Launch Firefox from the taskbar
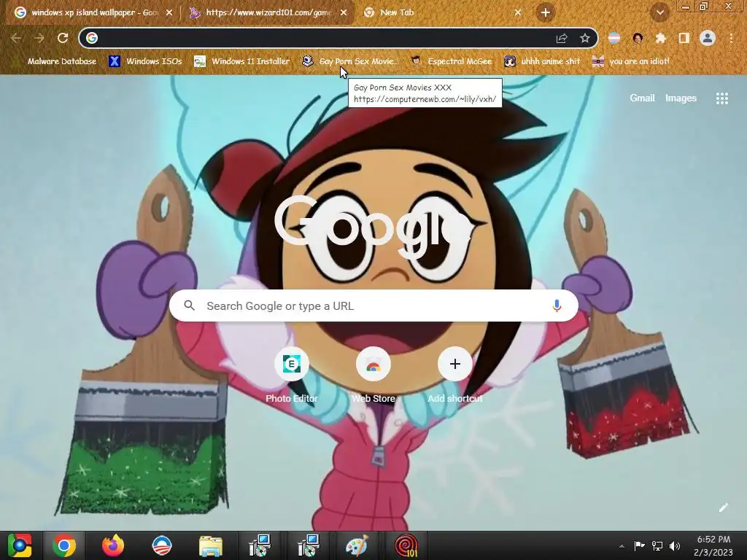 [113, 545]
